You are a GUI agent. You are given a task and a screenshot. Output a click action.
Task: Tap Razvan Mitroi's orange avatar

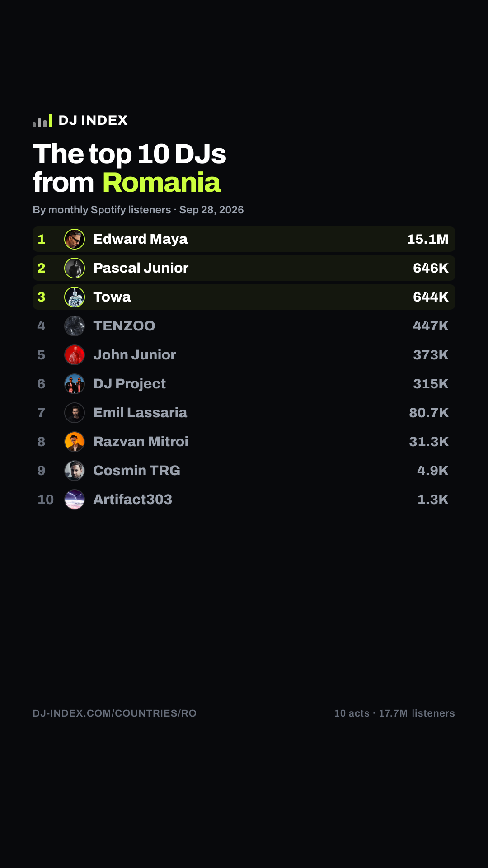coord(75,442)
